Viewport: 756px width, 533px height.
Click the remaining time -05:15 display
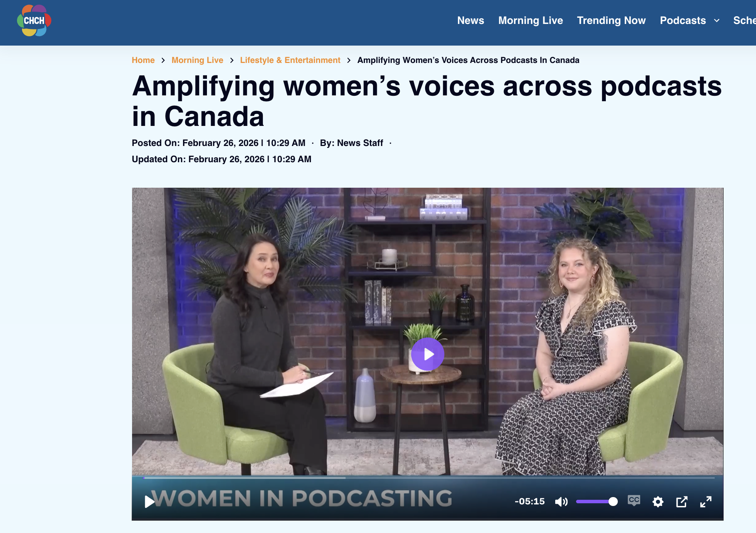pyautogui.click(x=529, y=501)
